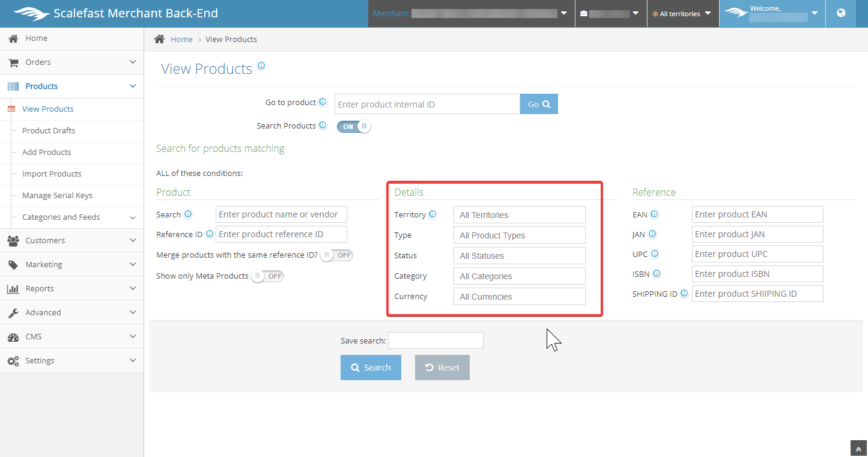Click the blue Search button

(371, 368)
